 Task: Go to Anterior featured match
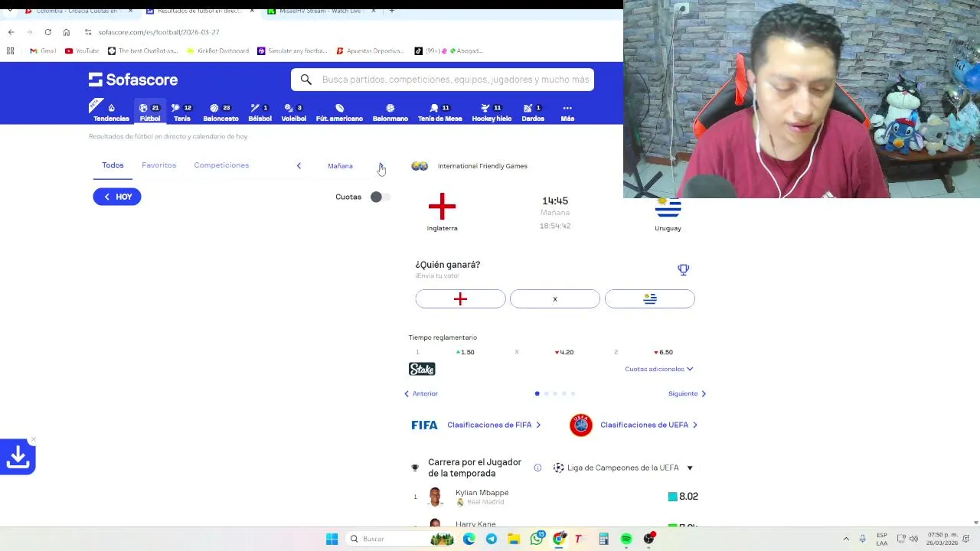point(421,393)
